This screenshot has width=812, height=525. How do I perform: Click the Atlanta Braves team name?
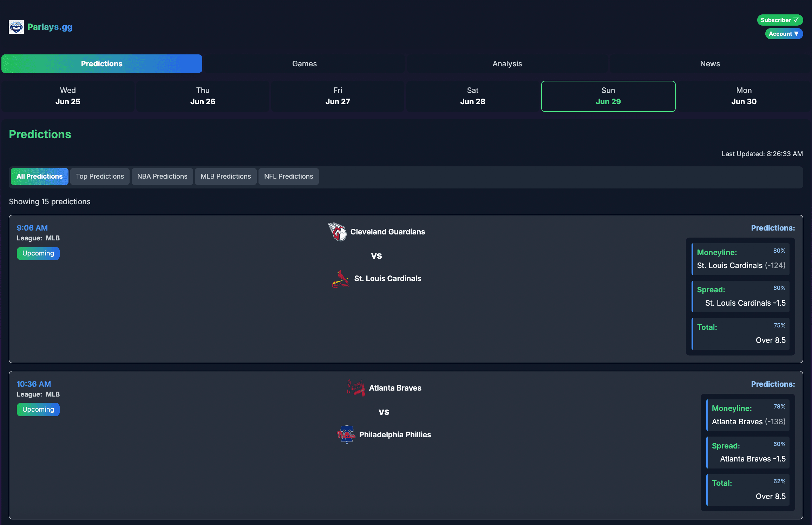(395, 388)
